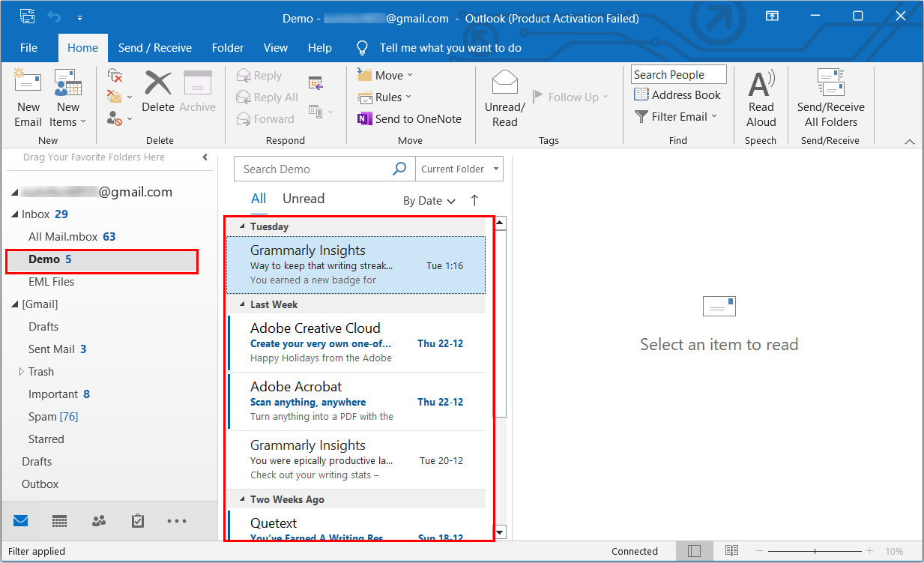The image size is (924, 563).
Task: Send to OneNote
Action: tap(409, 118)
